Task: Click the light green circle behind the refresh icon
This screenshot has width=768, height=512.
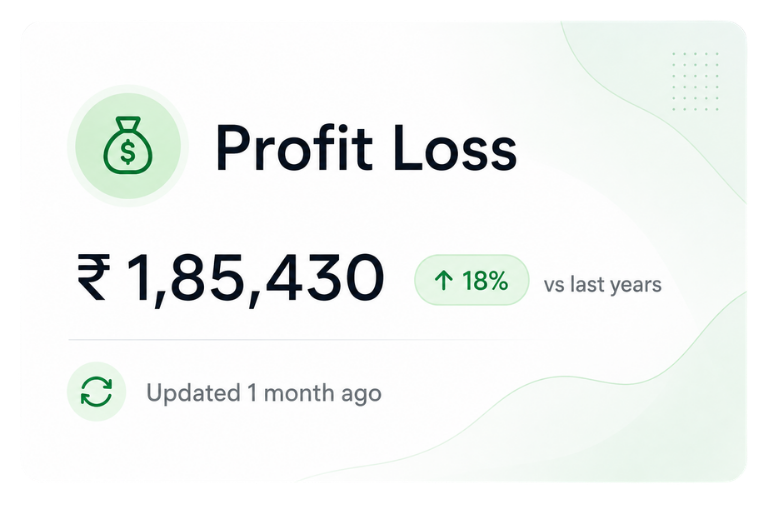Action: pyautogui.click(x=96, y=391)
